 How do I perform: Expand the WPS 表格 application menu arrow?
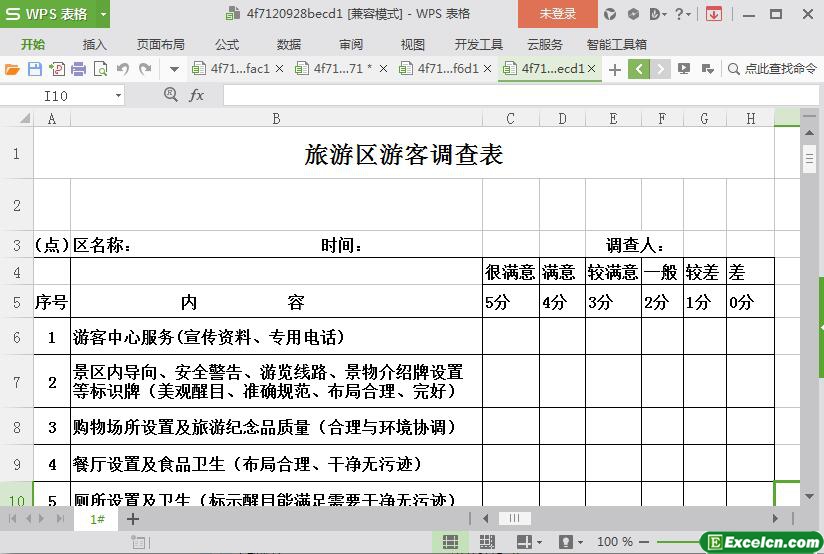pyautogui.click(x=104, y=14)
